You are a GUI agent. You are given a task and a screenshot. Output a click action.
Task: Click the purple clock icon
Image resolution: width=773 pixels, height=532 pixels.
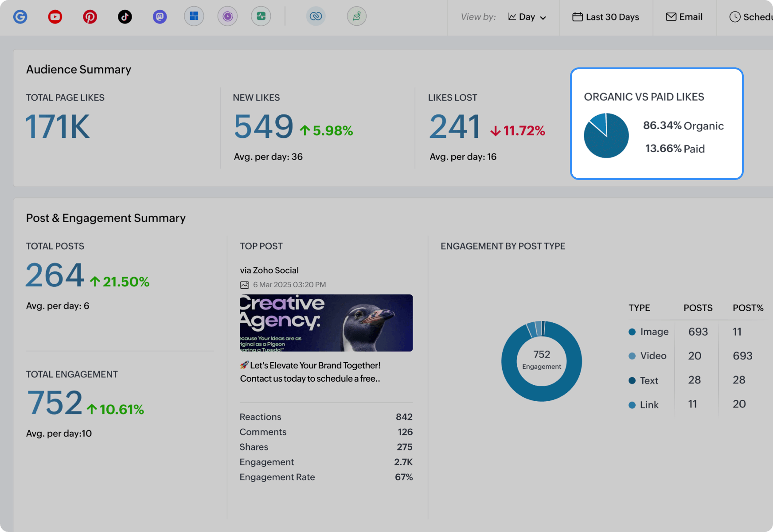click(x=227, y=17)
